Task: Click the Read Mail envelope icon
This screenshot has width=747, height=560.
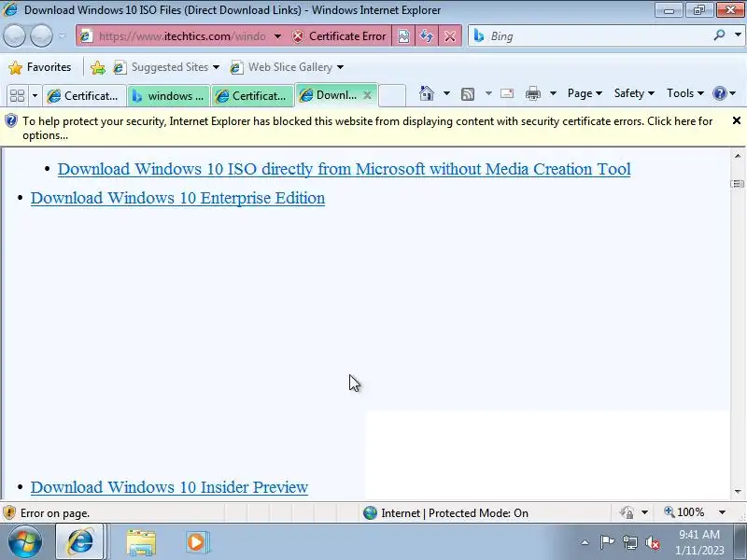Action: pyautogui.click(x=507, y=93)
